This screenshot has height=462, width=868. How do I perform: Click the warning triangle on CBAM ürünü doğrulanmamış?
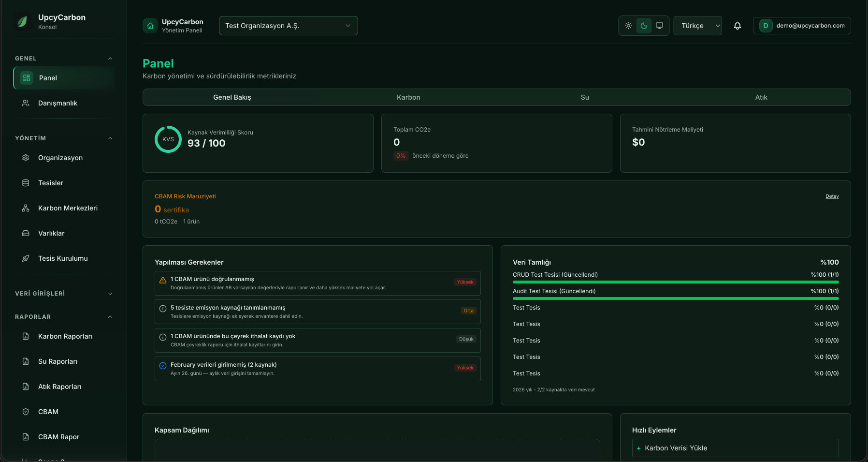pyautogui.click(x=163, y=280)
